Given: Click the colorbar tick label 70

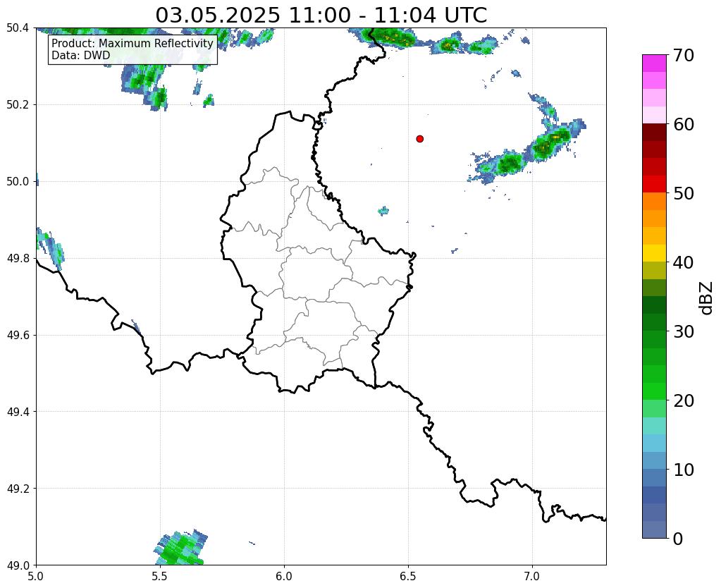Looking at the screenshot, I should pyautogui.click(x=683, y=55).
